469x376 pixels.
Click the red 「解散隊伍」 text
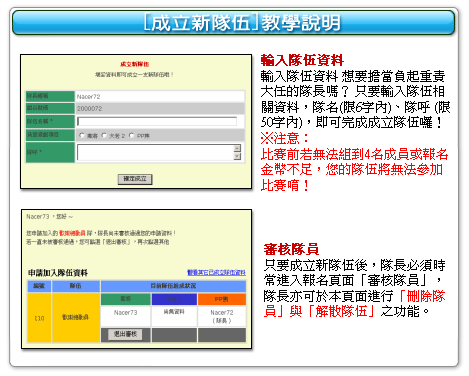point(341,311)
